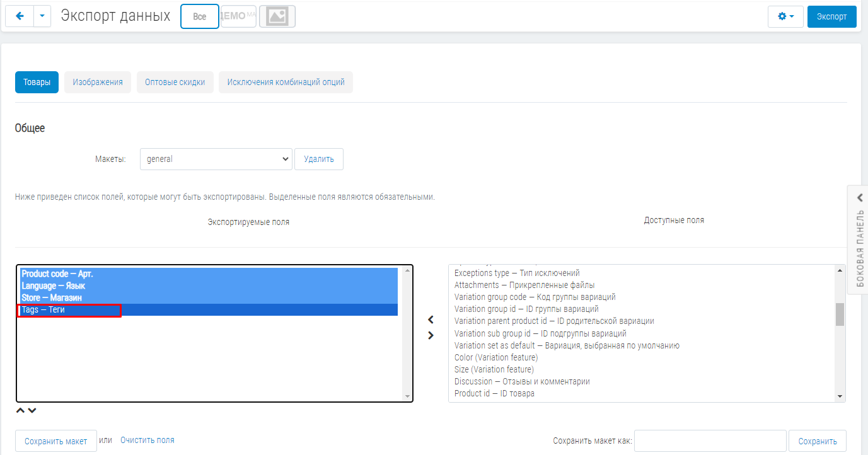Select 'Color (Variation feature)' field
868x455 pixels.
[642, 357]
